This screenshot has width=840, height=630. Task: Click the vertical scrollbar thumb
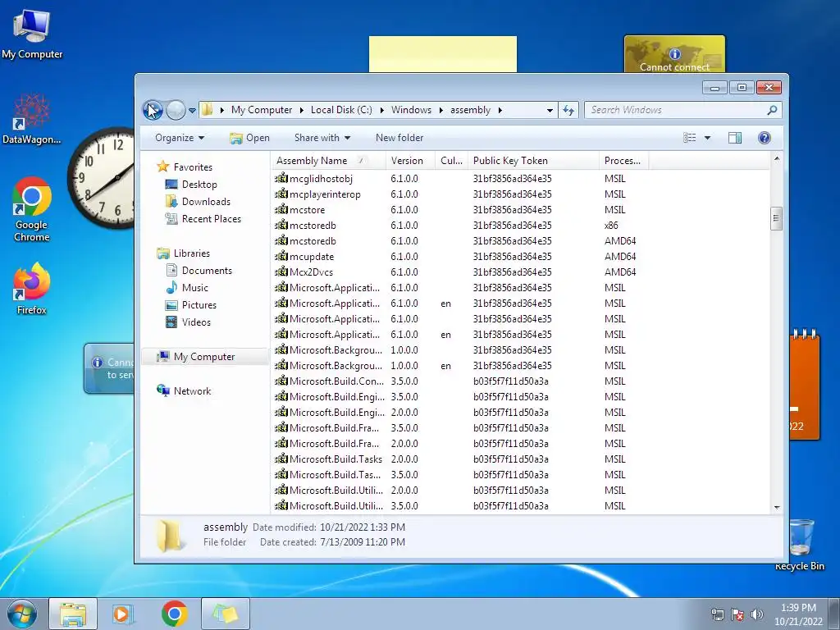pyautogui.click(x=776, y=218)
